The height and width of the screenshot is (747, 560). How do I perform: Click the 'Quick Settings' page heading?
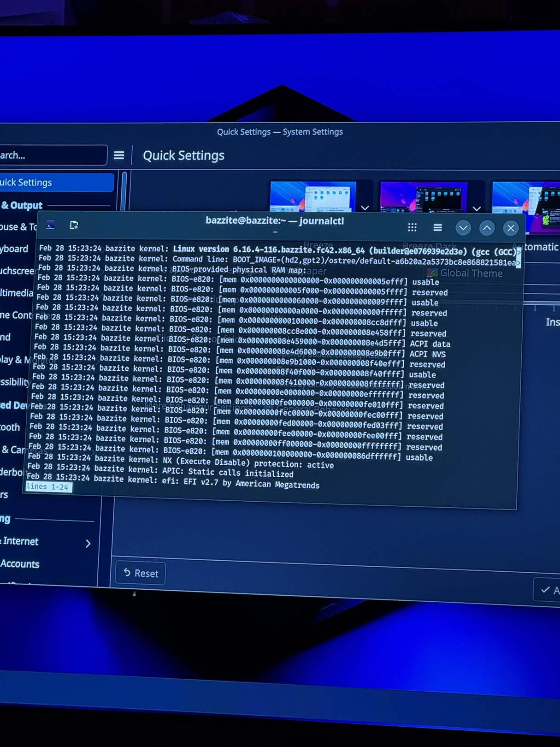click(x=183, y=155)
